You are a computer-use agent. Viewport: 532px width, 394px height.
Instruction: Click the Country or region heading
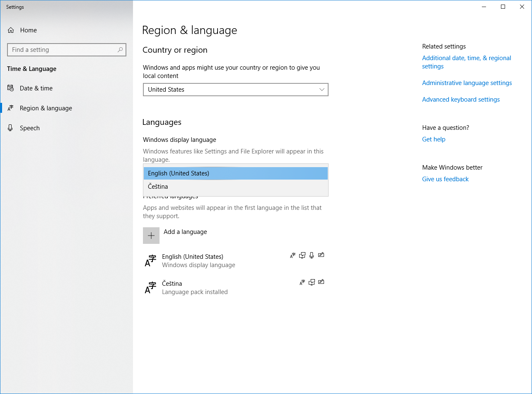[x=175, y=50]
